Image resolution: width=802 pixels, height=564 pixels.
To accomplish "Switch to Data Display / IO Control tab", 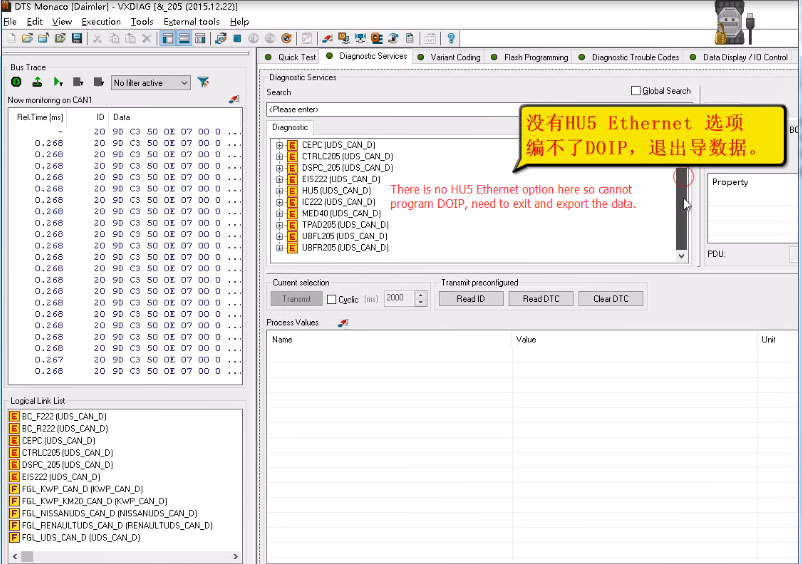I will (x=740, y=57).
